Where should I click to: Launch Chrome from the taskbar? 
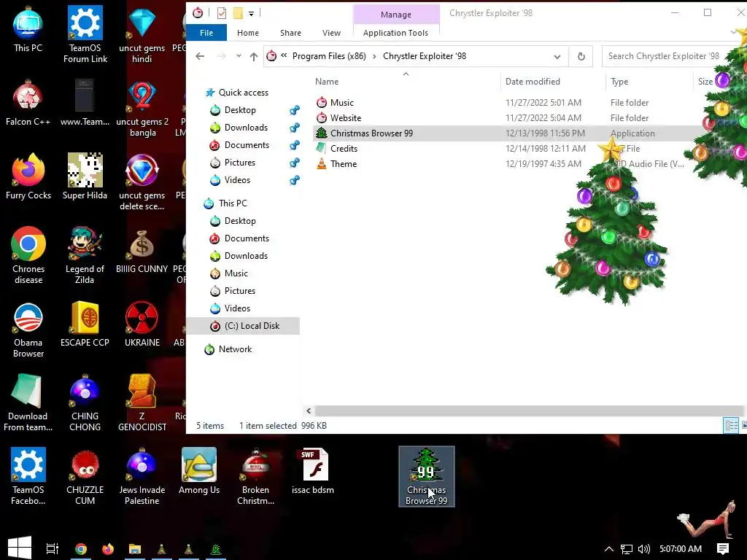coord(81,549)
